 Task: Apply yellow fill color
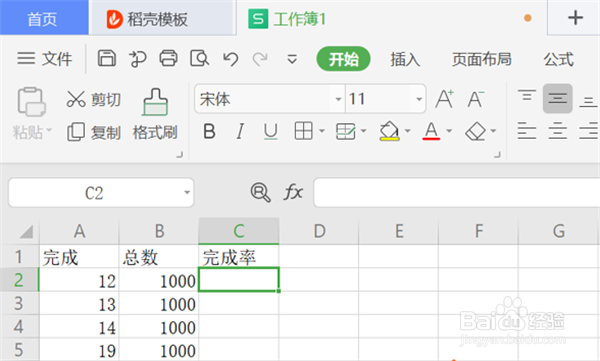point(390,131)
